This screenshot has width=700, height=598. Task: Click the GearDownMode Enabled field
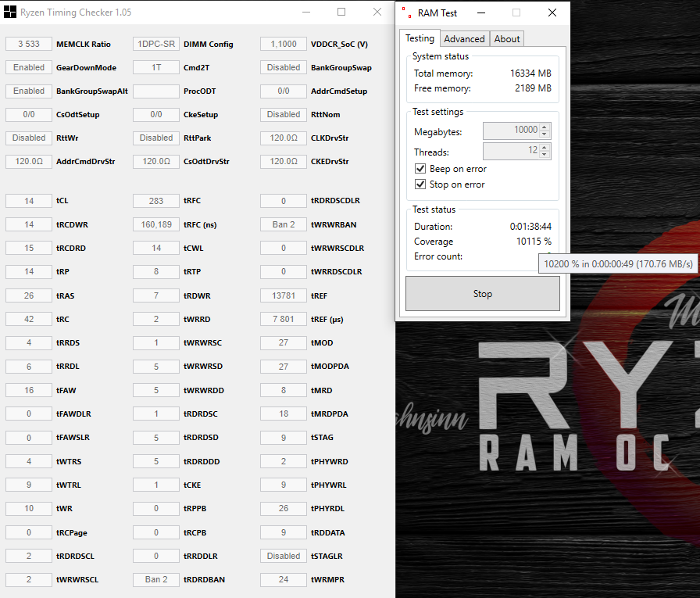29,67
